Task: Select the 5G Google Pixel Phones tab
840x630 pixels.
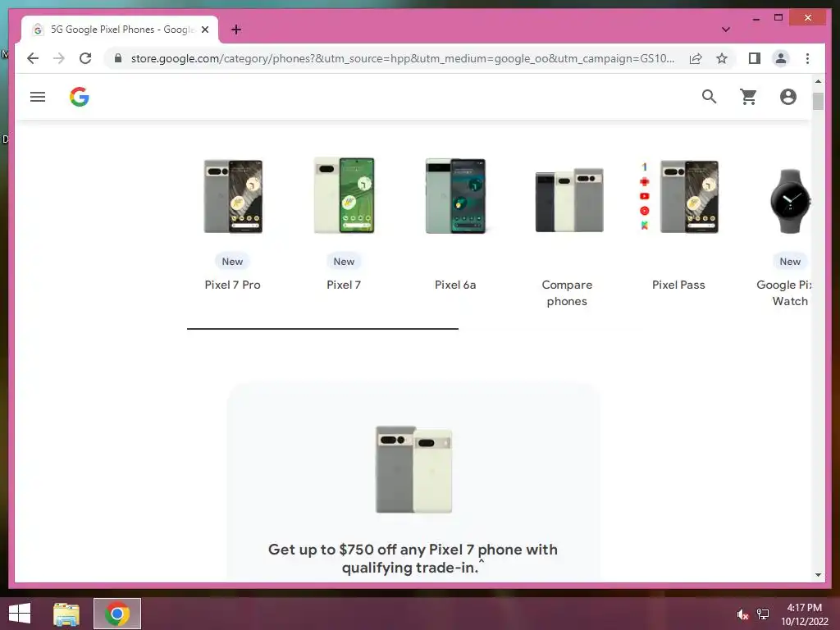Action: (120, 30)
